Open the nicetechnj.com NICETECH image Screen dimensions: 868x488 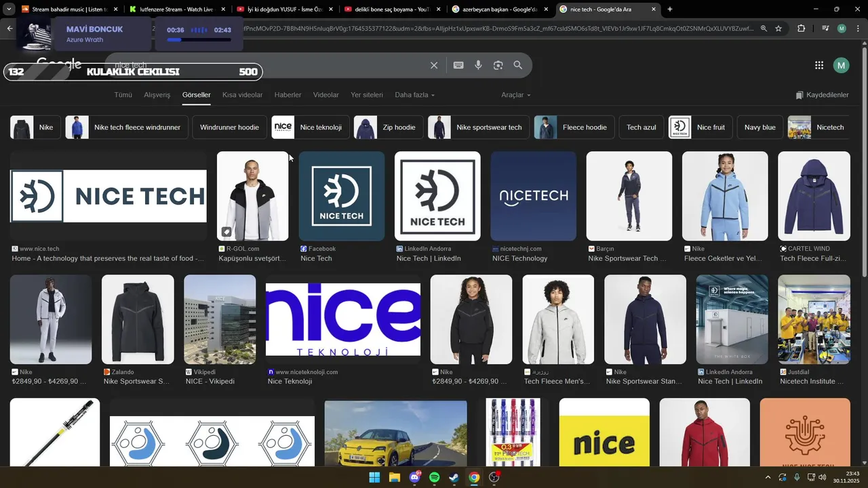pos(533,196)
